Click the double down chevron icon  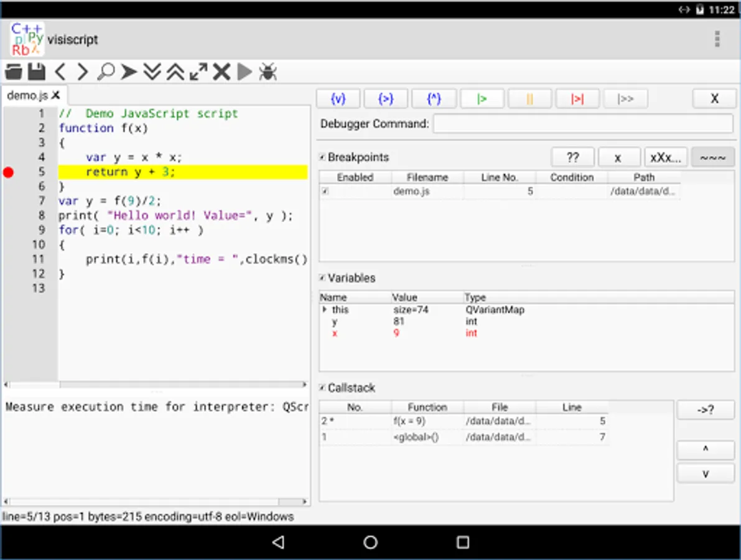click(x=152, y=72)
